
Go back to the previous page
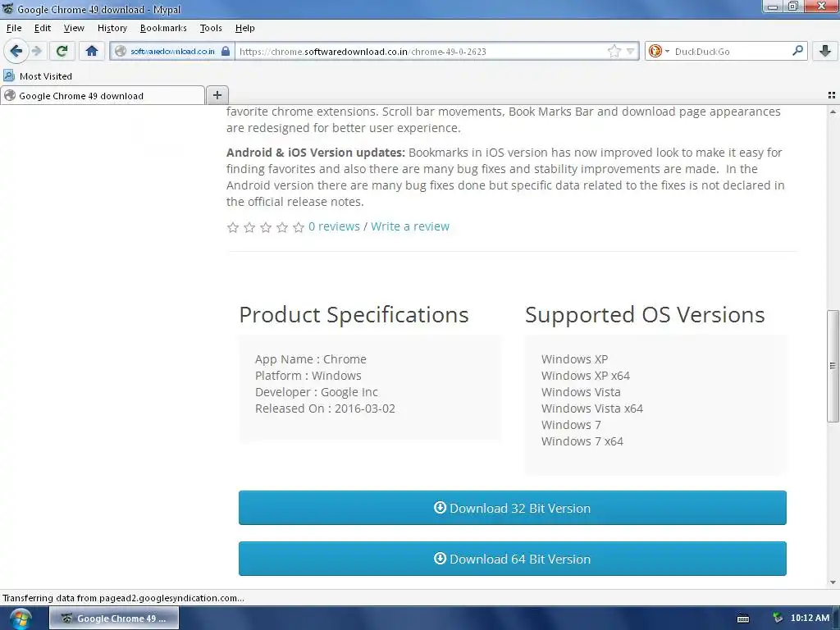(16, 51)
